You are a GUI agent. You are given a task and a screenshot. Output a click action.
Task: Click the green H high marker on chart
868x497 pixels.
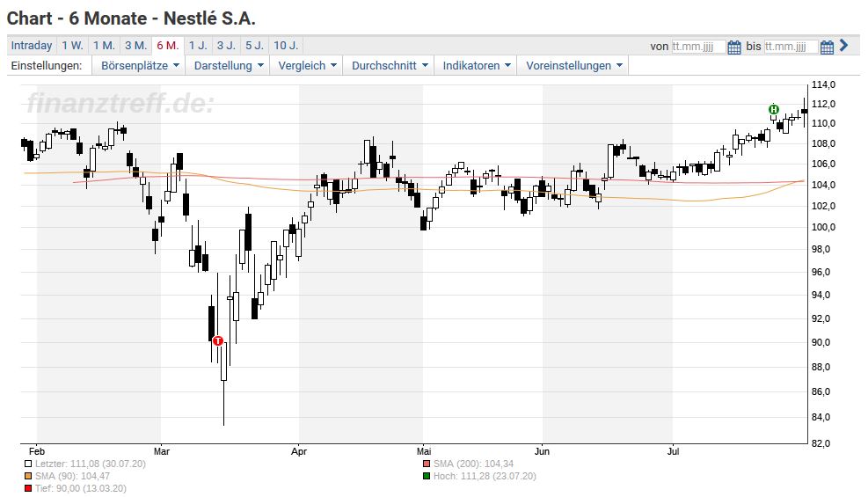coord(774,109)
